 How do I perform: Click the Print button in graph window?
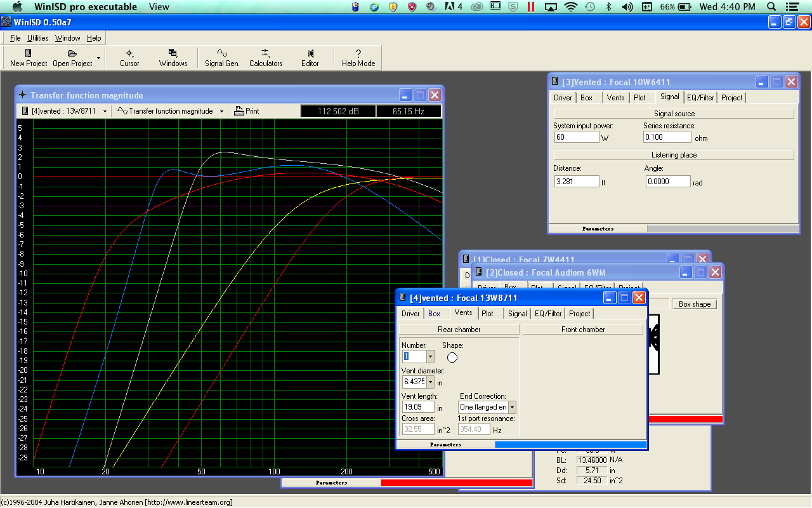point(247,111)
